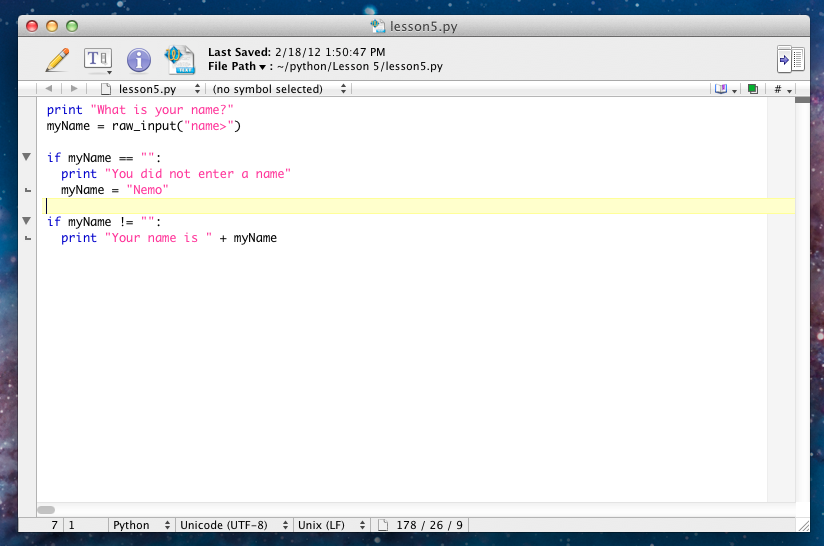The height and width of the screenshot is (546, 824).
Task: Click the split bar atop vertical scrollbar
Action: [x=802, y=100]
